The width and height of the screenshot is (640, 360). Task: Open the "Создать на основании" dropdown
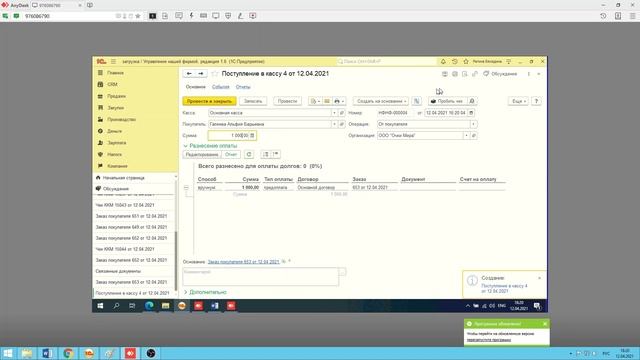pyautogui.click(x=380, y=101)
